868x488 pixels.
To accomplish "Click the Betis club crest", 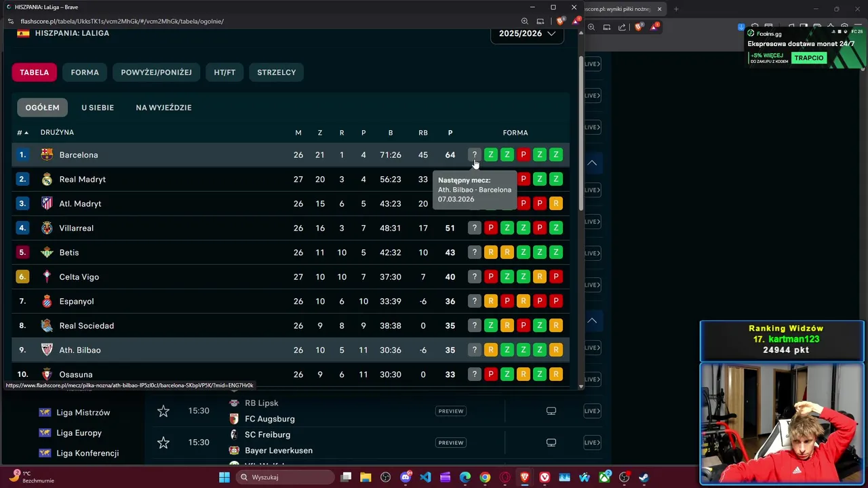I will (x=47, y=252).
